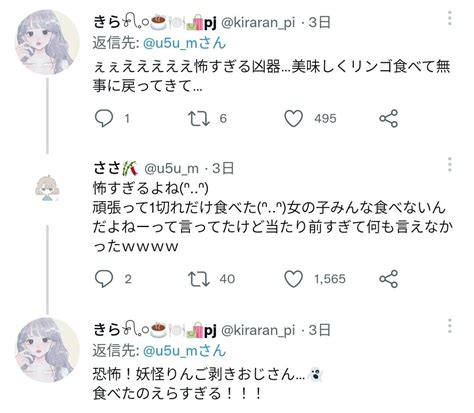
Task: Open the bottom kiraran_pi profile avatar
Action: (x=47, y=350)
